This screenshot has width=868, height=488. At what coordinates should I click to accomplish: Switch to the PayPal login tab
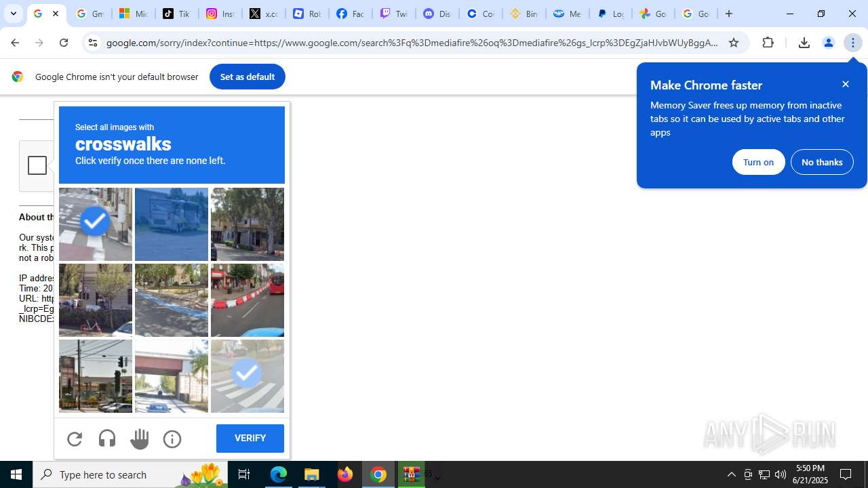click(x=610, y=14)
